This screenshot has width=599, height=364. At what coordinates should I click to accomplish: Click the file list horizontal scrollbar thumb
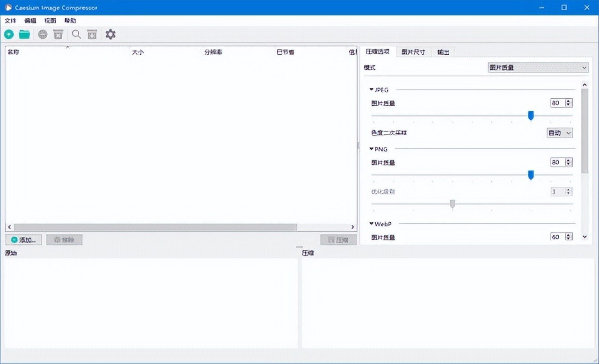pyautogui.click(x=155, y=227)
